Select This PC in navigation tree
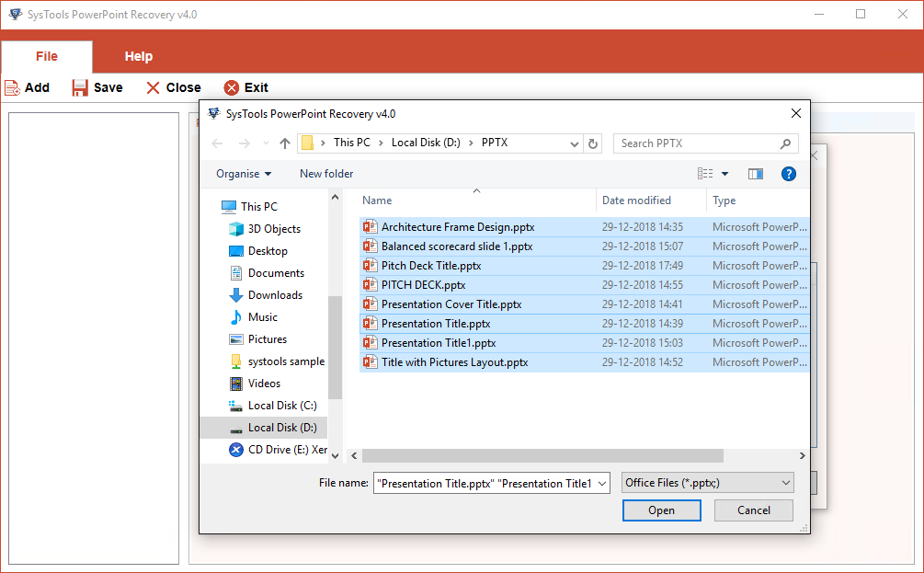 [258, 207]
